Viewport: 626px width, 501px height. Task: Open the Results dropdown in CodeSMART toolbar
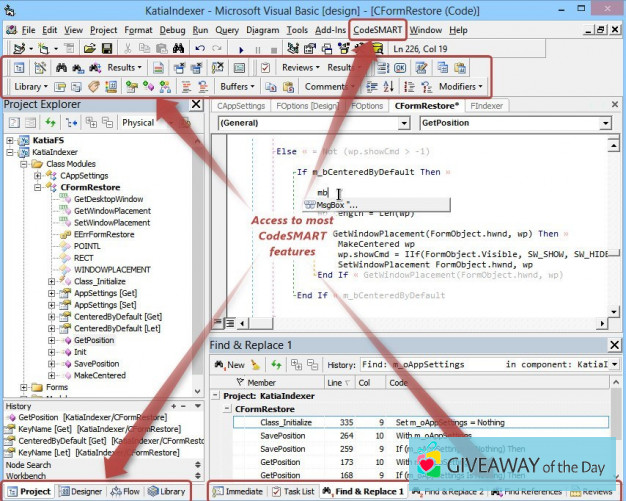[x=126, y=67]
